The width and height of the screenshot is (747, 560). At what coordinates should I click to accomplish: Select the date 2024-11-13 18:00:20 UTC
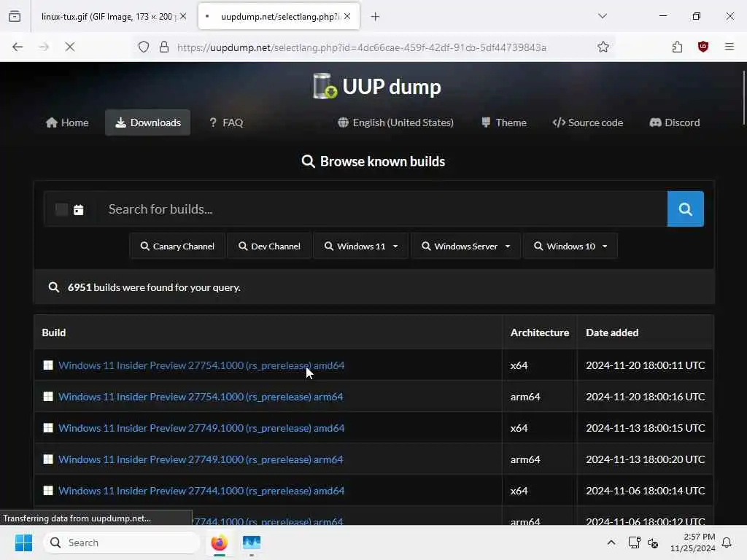coord(646,459)
